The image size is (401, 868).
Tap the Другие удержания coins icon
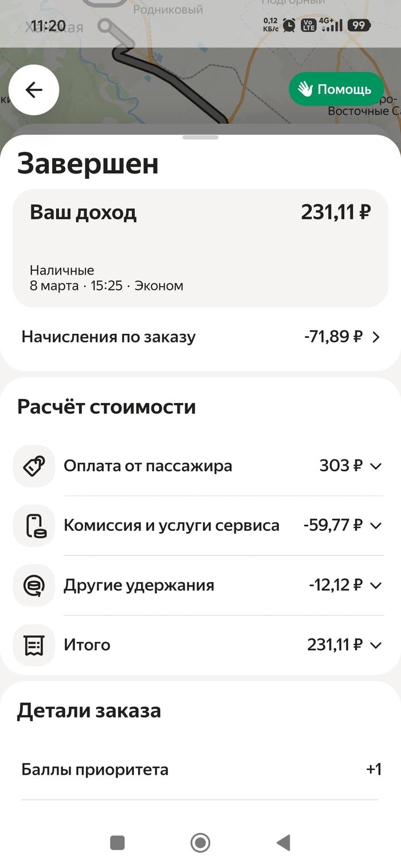point(34,585)
